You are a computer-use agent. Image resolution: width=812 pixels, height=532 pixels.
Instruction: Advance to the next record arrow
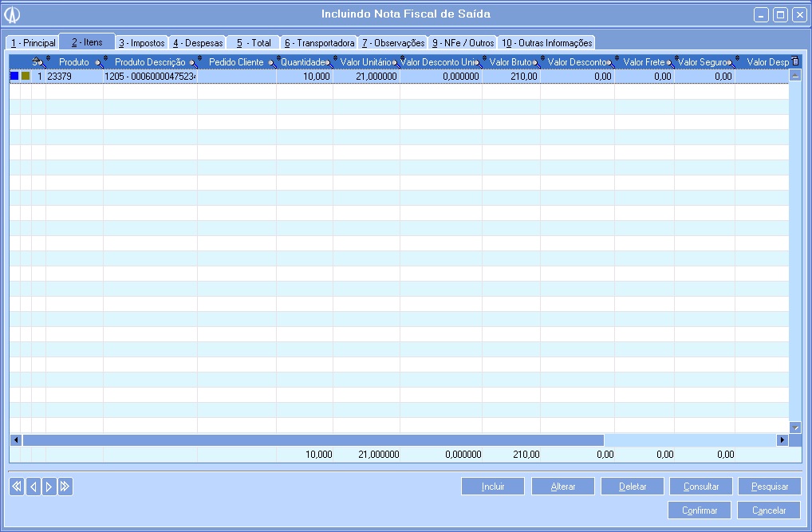[x=49, y=487]
